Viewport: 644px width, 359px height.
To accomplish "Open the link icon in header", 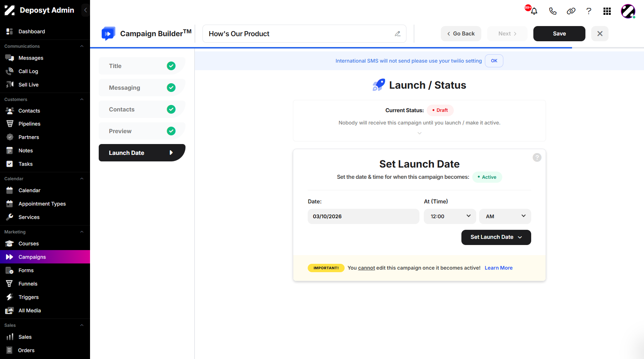I will pyautogui.click(x=571, y=11).
